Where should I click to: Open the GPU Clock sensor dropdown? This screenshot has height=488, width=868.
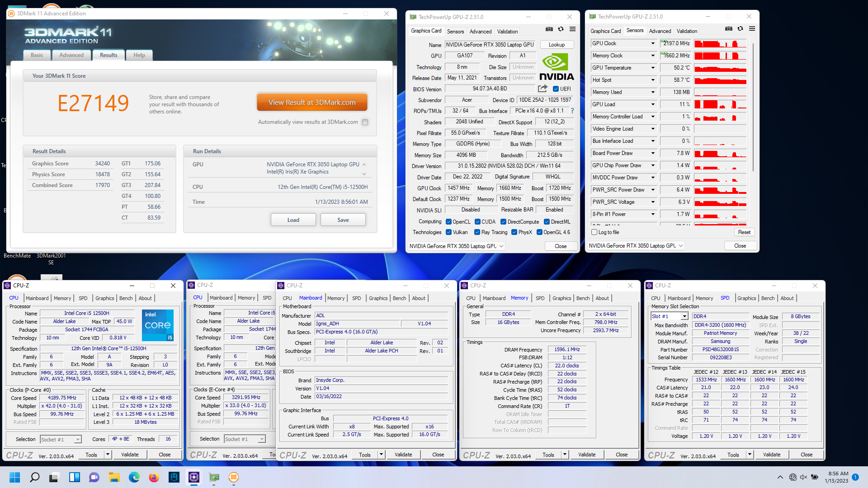coord(653,43)
